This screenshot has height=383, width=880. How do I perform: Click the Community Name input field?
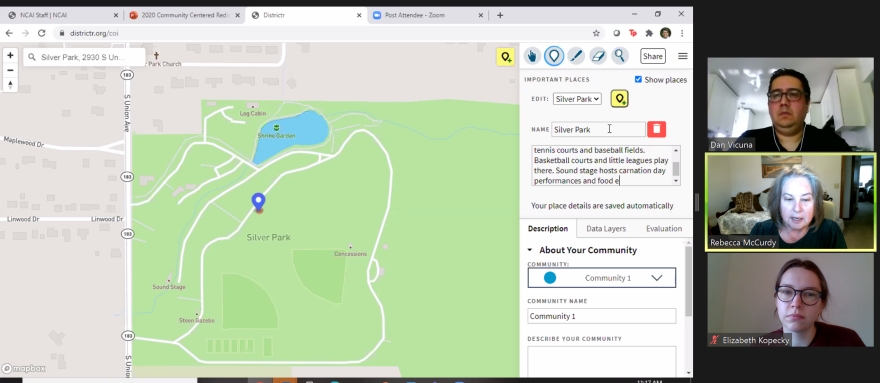tap(602, 316)
